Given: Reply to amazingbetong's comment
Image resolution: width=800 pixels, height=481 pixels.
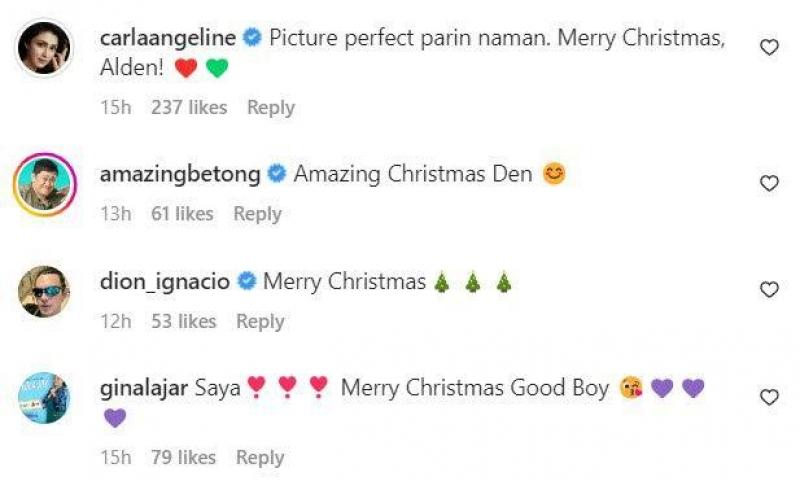Looking at the screenshot, I should pyautogui.click(x=258, y=213).
